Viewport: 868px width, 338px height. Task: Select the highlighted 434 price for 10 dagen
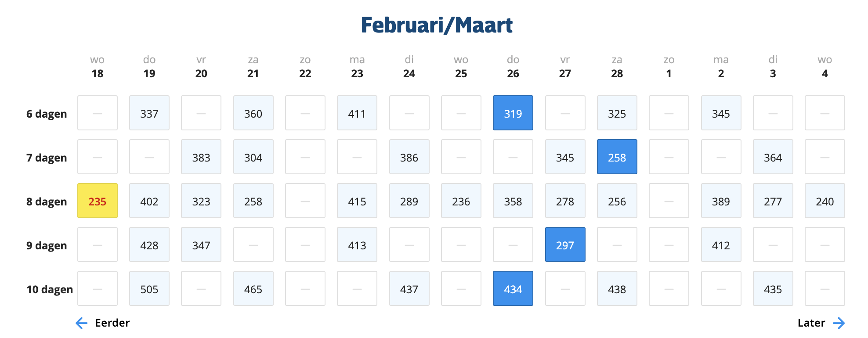pyautogui.click(x=513, y=289)
